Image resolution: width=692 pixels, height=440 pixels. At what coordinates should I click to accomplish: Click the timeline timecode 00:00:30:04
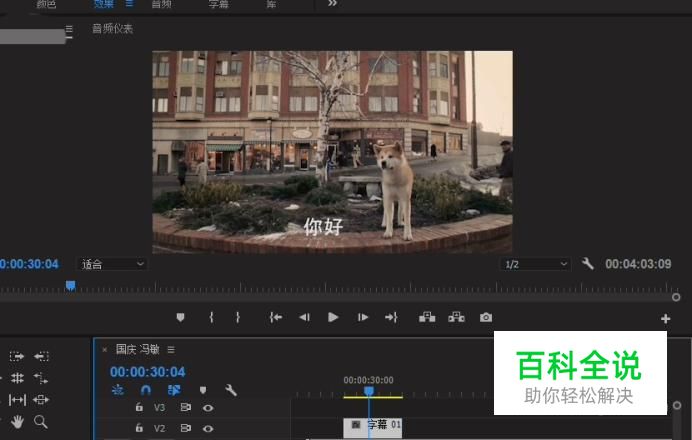pos(148,372)
